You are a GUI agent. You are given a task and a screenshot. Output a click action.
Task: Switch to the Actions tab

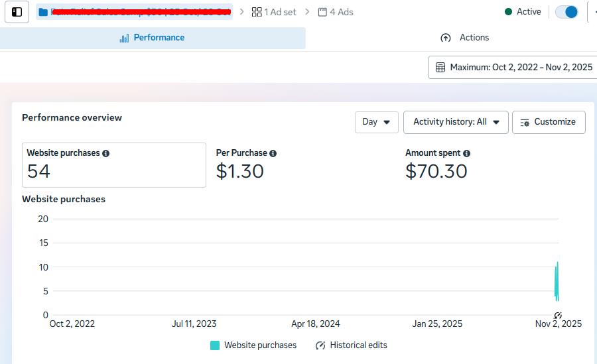465,38
